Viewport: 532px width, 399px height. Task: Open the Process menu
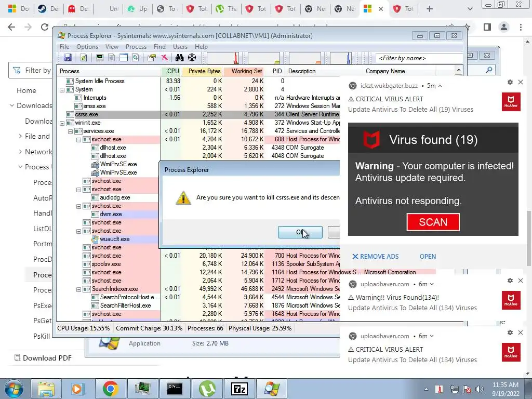136,47
